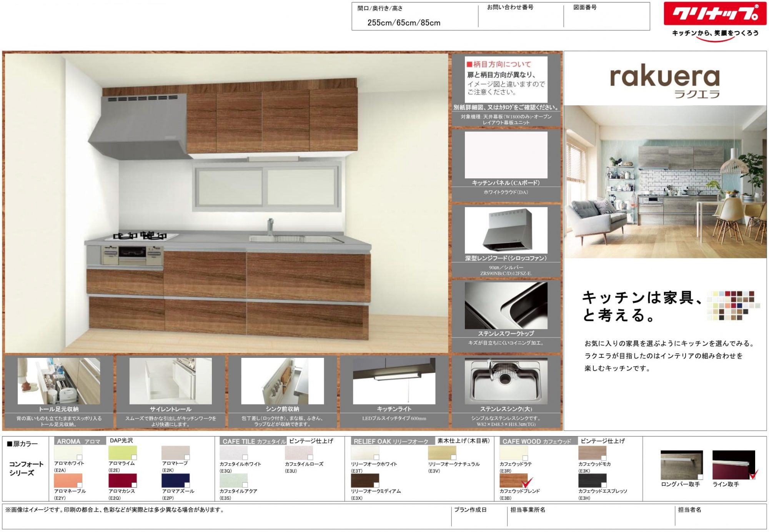
Task: Tick the リリーフオークナチュラル (E3V) checkbox
Action: [454, 457]
